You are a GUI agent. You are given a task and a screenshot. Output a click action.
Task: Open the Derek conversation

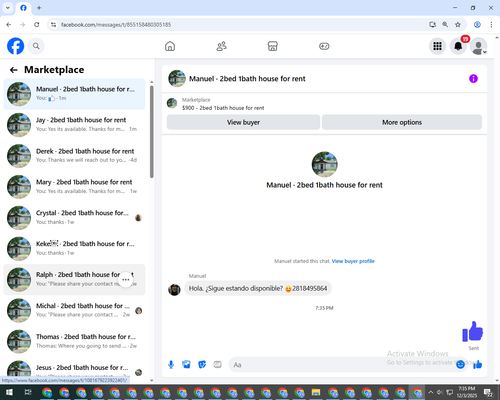74,156
